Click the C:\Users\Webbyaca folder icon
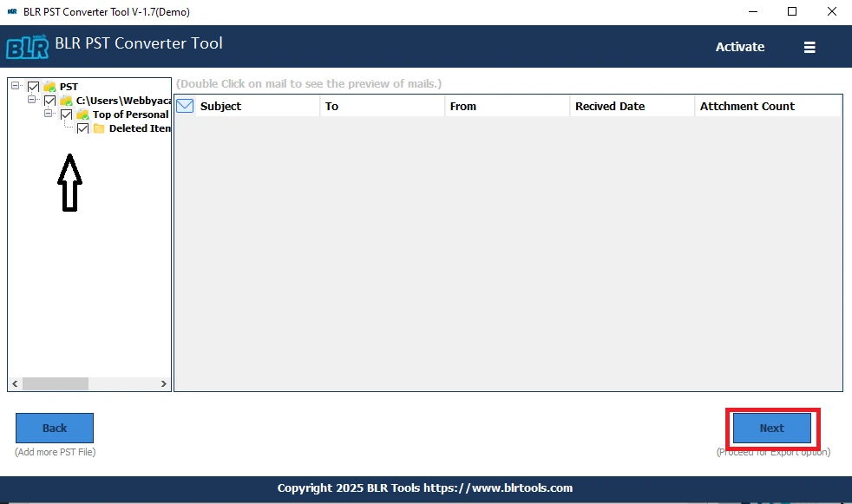852x504 pixels. pyautogui.click(x=66, y=101)
